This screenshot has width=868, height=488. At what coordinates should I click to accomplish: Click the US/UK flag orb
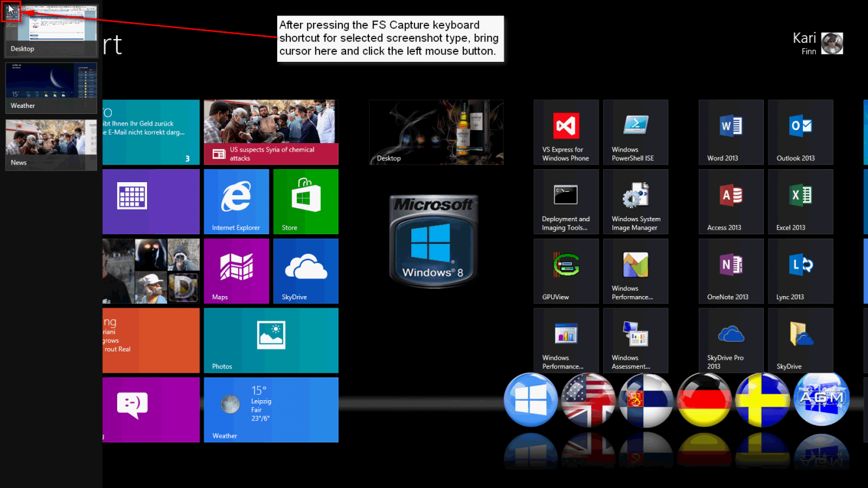tap(589, 400)
